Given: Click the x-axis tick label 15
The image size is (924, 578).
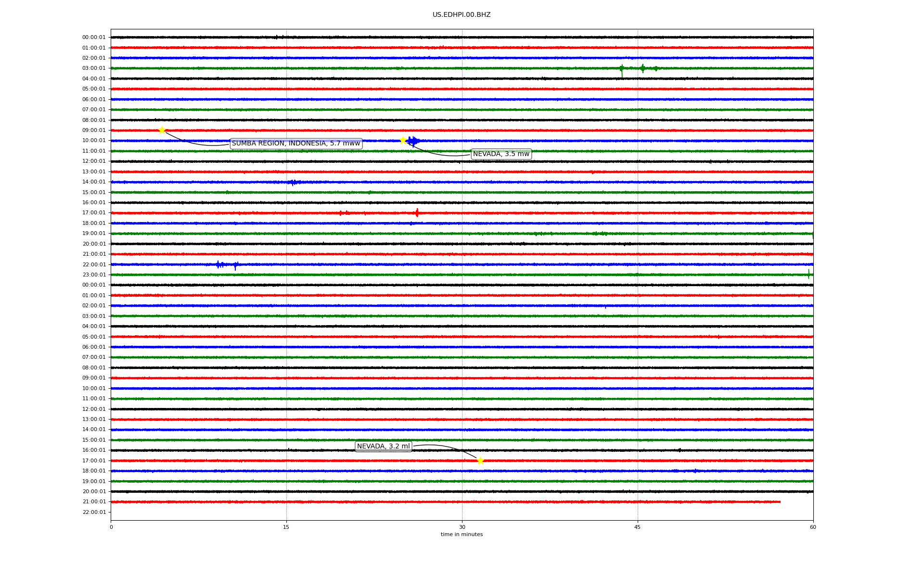Looking at the screenshot, I should point(286,527).
